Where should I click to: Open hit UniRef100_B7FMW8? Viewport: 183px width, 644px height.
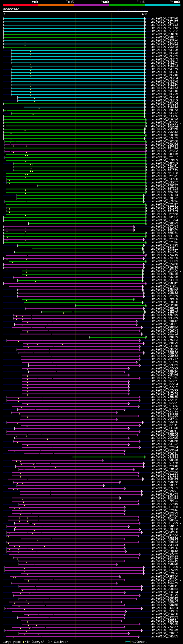tap(164, 18)
